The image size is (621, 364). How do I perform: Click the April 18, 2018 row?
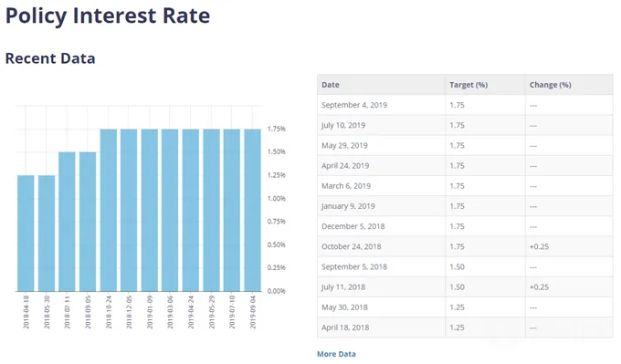pyautogui.click(x=465, y=328)
